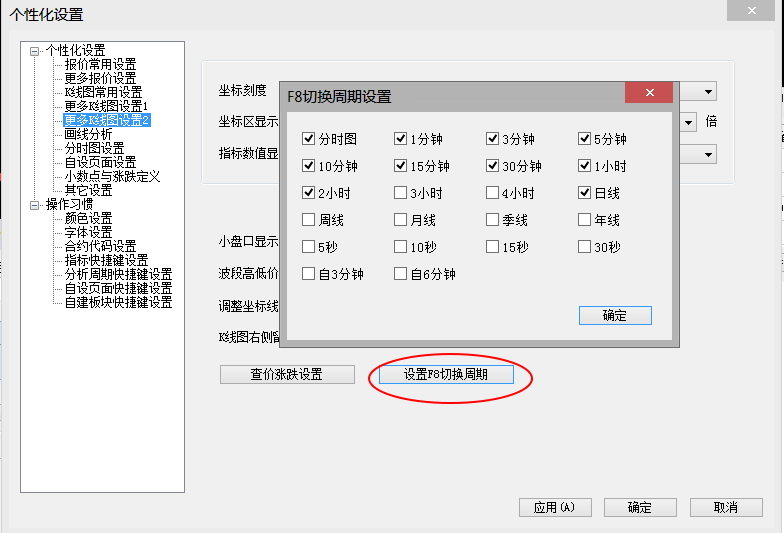784x533 pixels.
Task: Enable the 周线 checkbox
Action: (x=308, y=220)
